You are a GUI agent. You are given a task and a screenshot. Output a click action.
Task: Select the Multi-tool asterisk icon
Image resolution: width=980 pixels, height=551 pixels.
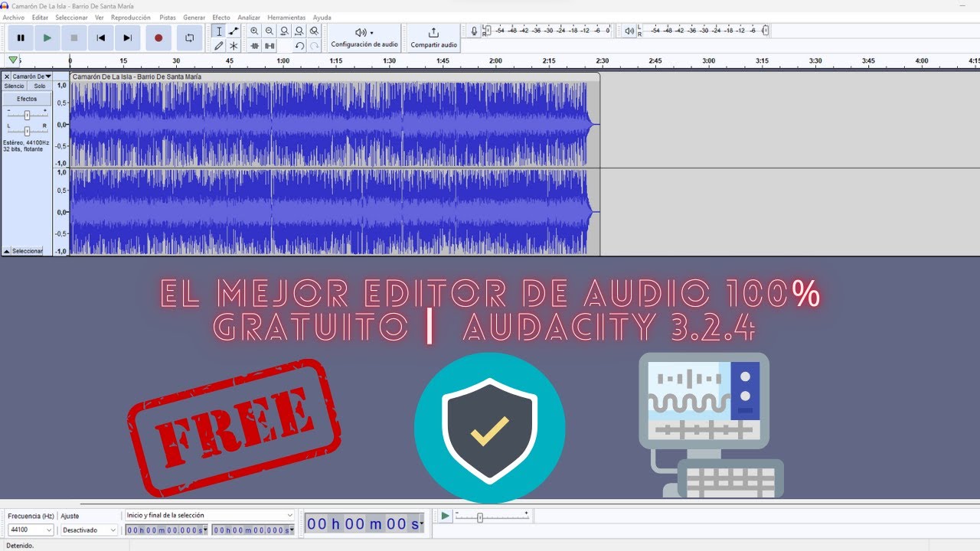pyautogui.click(x=234, y=46)
